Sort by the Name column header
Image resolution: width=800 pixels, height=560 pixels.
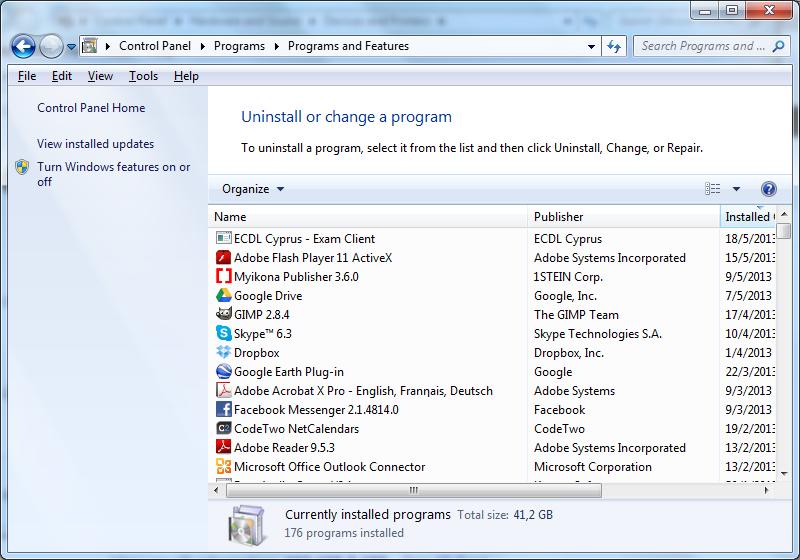(x=368, y=217)
